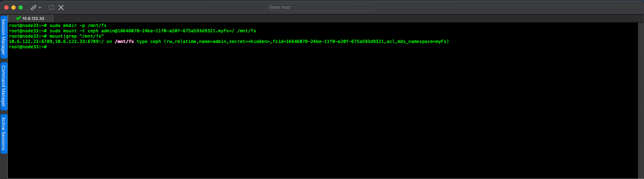Open the dropdown arrow beside the link icon
Image resolution: width=644 pixels, height=179 pixels.
(40, 7)
